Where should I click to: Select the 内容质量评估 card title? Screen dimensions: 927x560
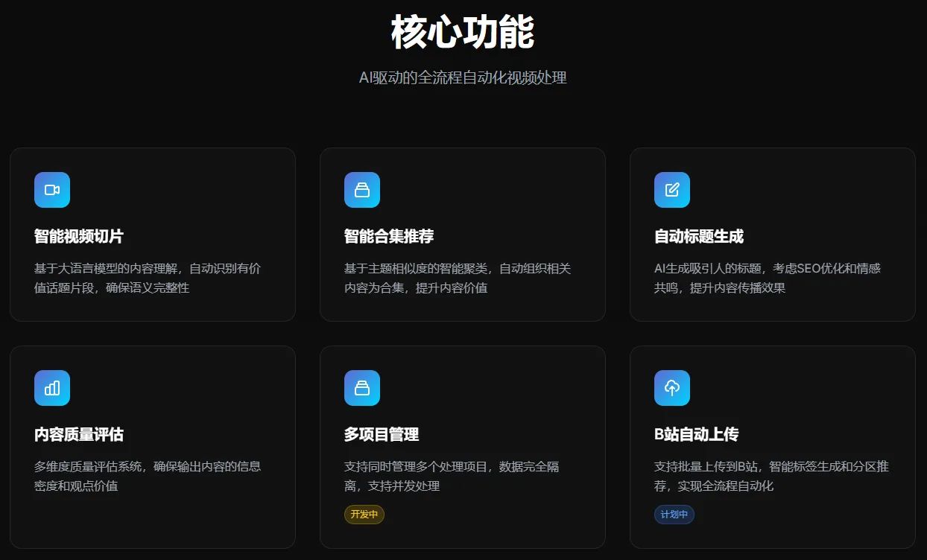click(x=79, y=435)
